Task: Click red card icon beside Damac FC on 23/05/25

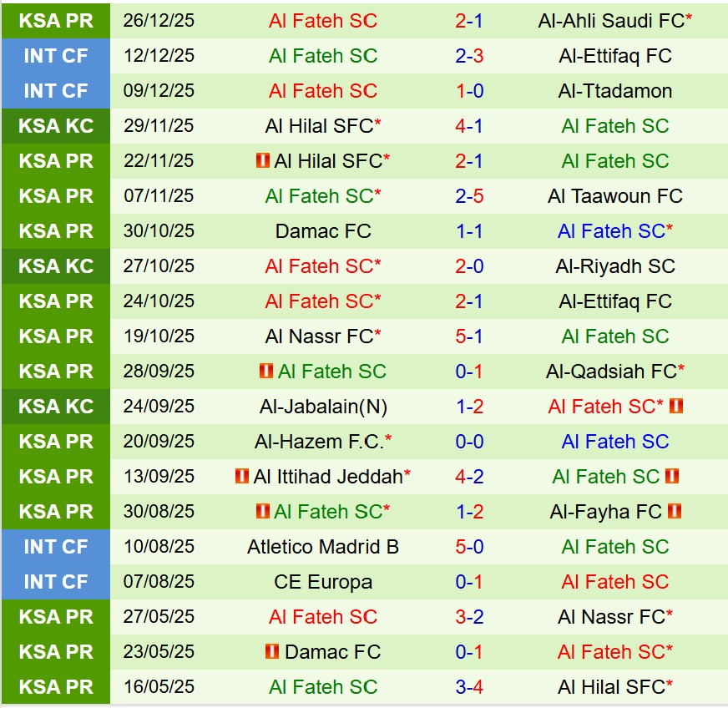Action: point(272,652)
